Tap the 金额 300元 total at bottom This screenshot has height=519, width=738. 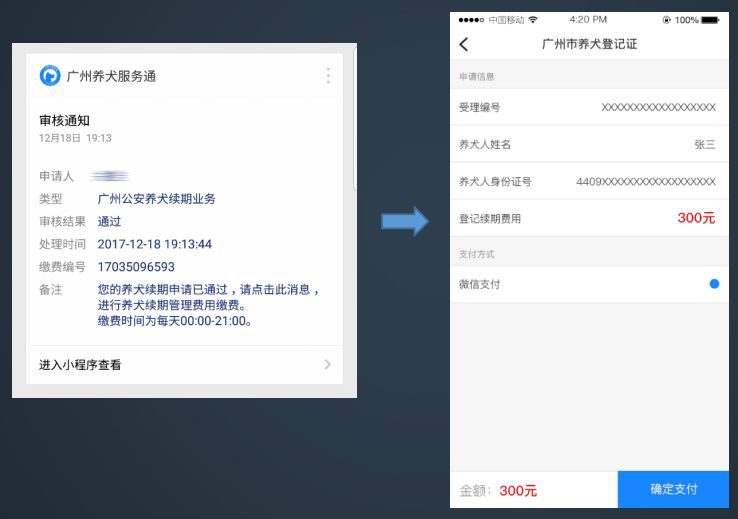(x=499, y=490)
